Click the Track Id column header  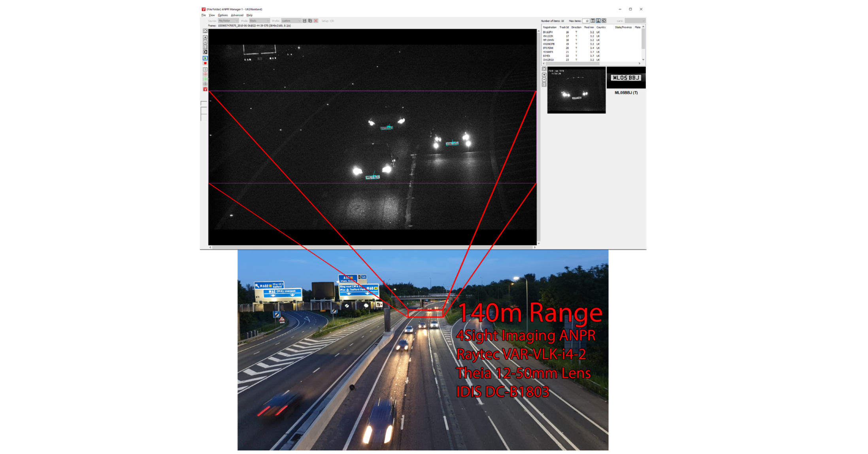564,27
